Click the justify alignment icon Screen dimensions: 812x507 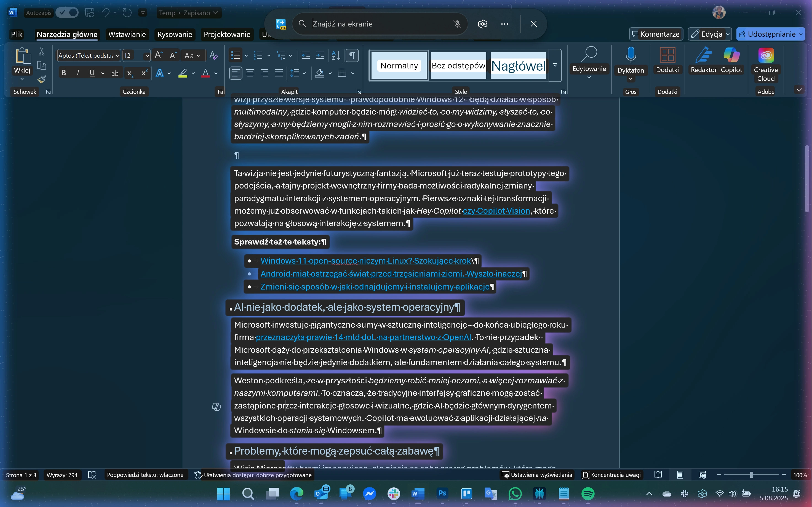pyautogui.click(x=279, y=73)
